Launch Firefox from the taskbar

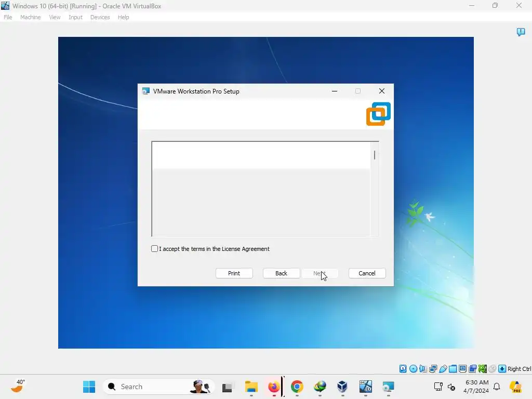coord(274,387)
